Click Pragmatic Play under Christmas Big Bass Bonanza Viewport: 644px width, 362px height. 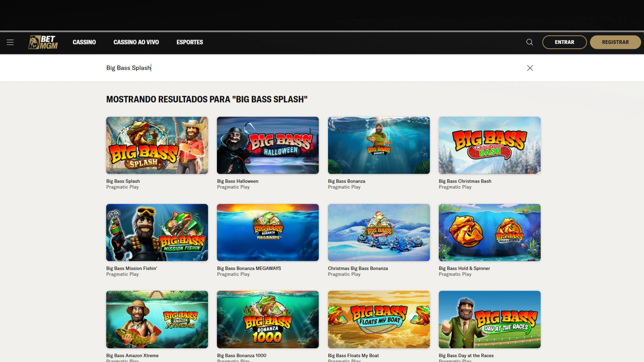click(344, 274)
